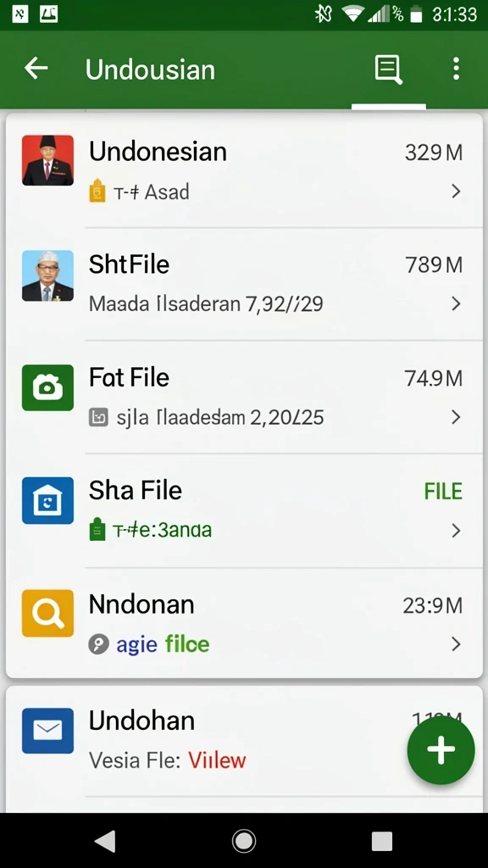
Task: Tap the blue house icon for Sha File
Action: (47, 500)
